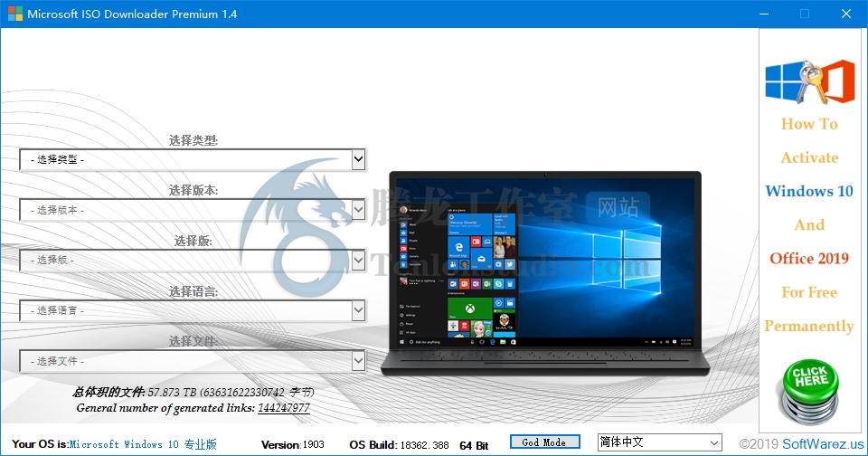This screenshot has width=868, height=456.
Task: Click the Windows 10 laptop image
Action: 544,273
